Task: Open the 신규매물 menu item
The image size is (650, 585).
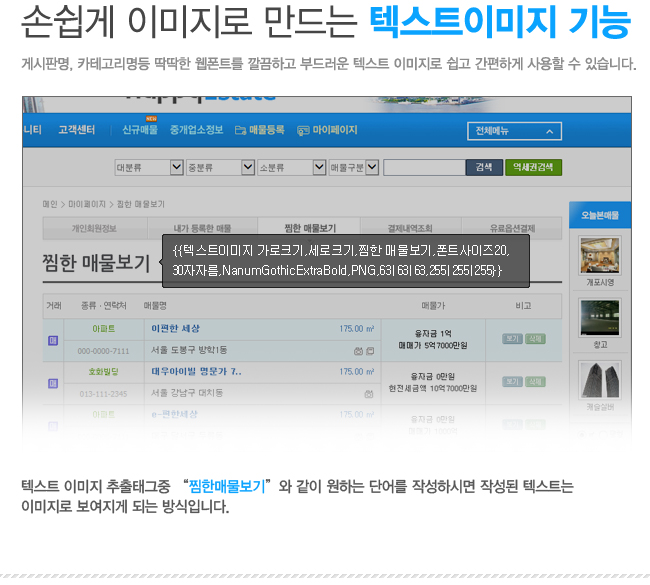Action: click(140, 130)
